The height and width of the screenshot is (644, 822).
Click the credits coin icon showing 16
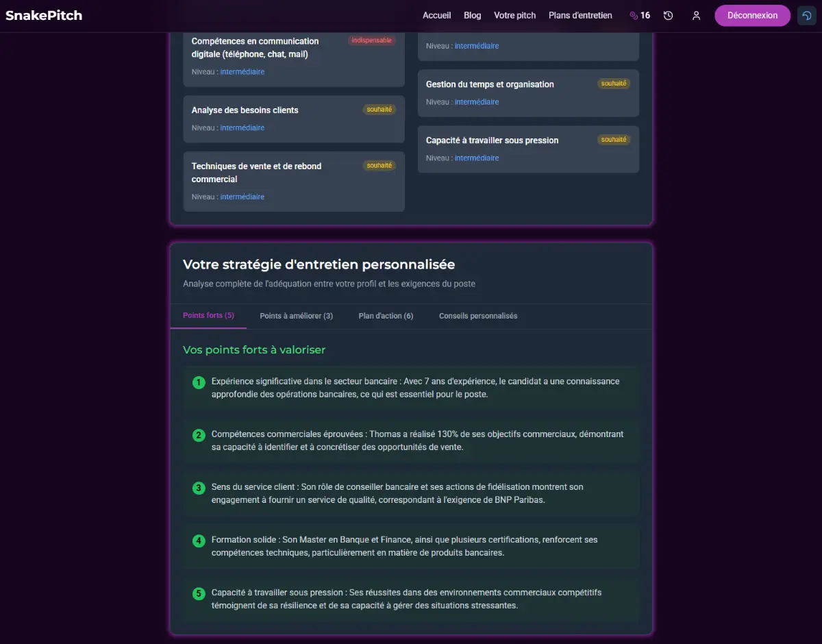[634, 15]
